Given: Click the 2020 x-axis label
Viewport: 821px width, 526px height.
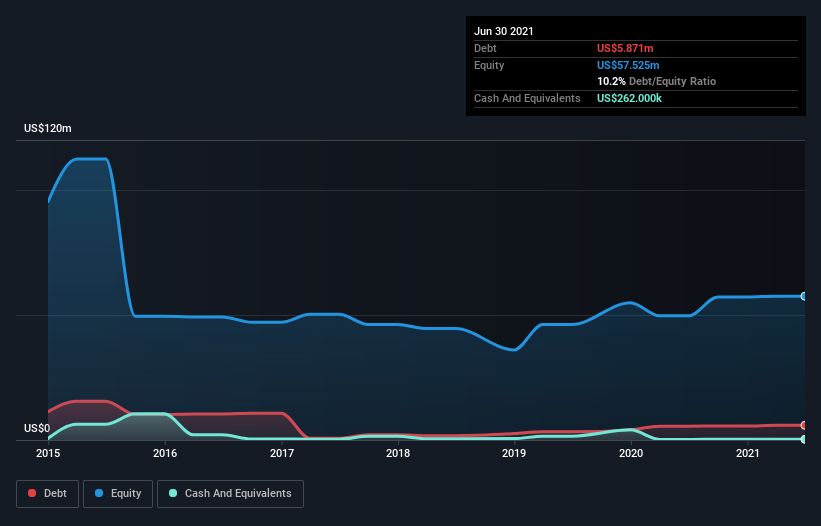Looking at the screenshot, I should pyautogui.click(x=631, y=453).
